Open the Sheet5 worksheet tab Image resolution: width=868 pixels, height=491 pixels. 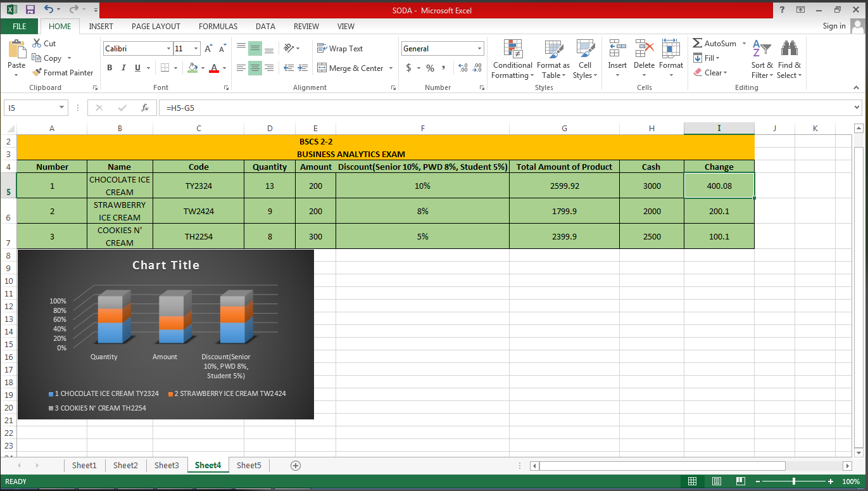[x=249, y=465]
